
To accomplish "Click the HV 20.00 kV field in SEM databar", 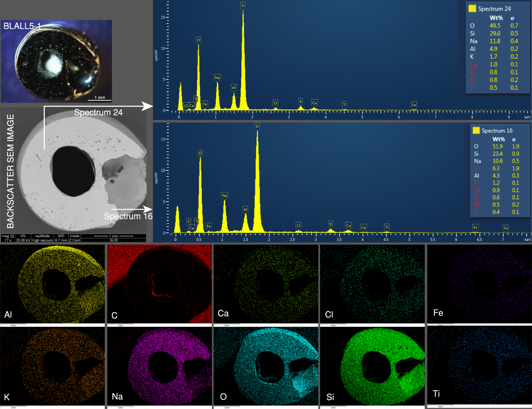I will [x=23, y=238].
